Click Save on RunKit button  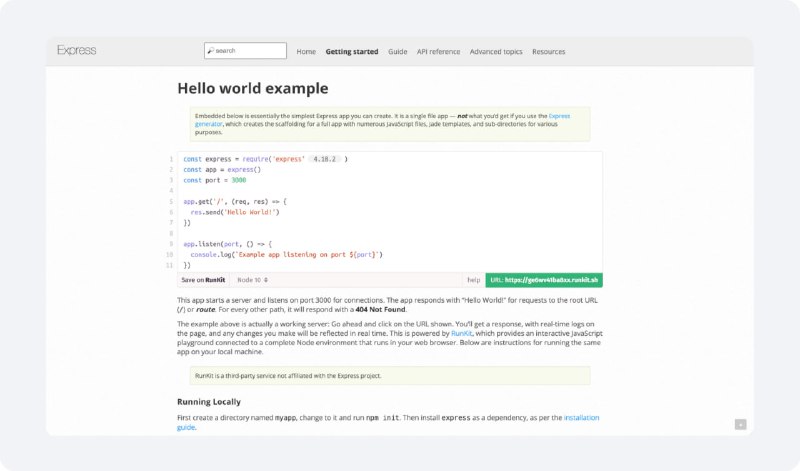click(203, 280)
